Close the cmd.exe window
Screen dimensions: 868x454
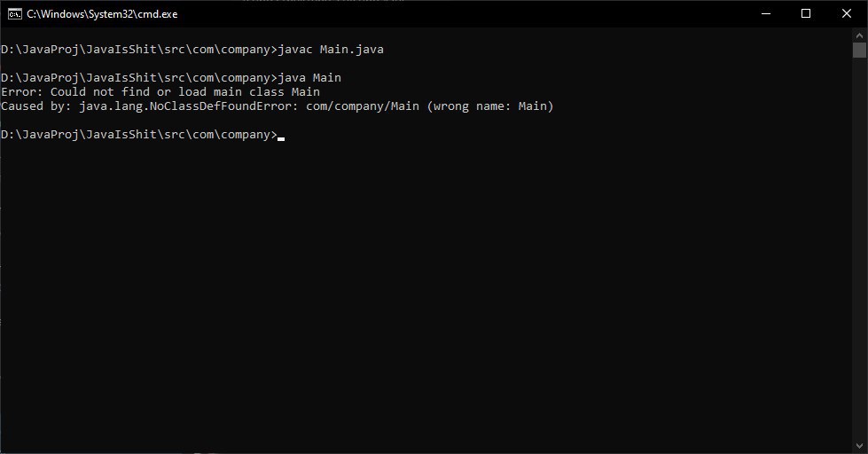[847, 14]
